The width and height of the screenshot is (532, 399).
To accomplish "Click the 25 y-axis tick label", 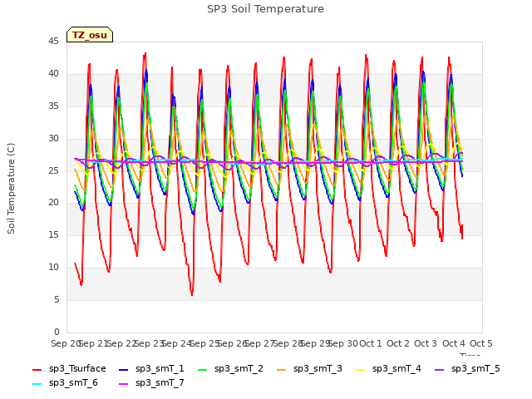I will [53, 170].
